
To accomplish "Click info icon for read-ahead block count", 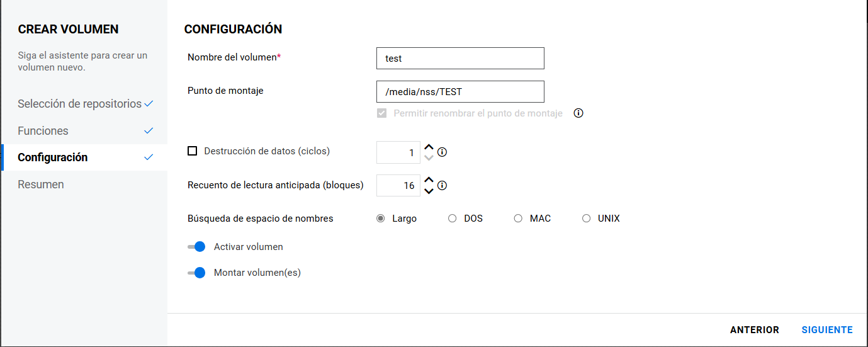I will pyautogui.click(x=442, y=185).
